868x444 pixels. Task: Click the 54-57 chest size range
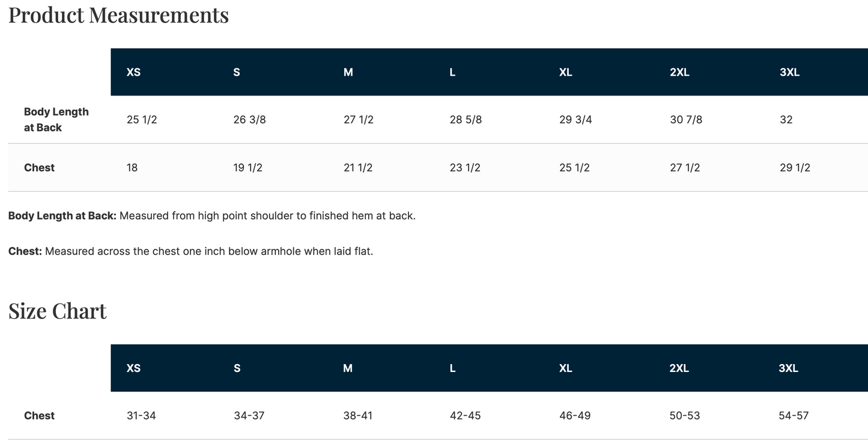point(794,416)
